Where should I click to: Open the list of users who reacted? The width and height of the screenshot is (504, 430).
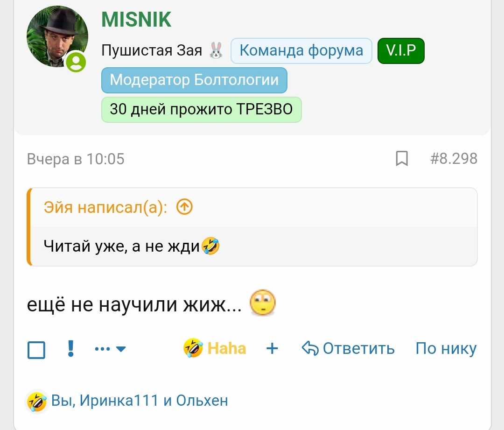pyautogui.click(x=140, y=401)
